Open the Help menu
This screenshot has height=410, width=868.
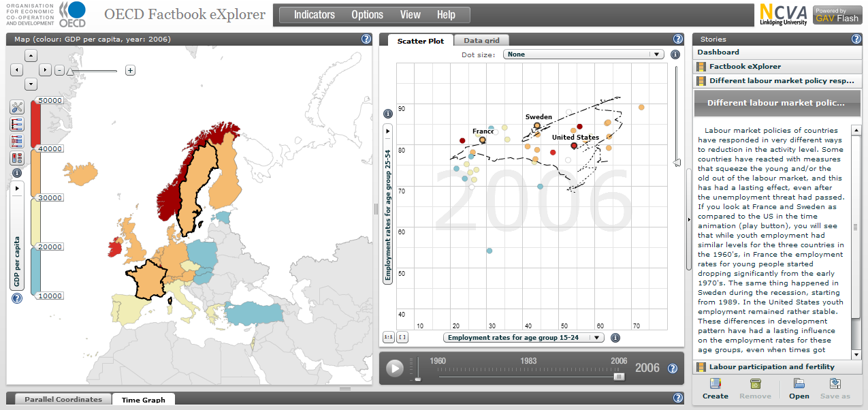(x=446, y=15)
